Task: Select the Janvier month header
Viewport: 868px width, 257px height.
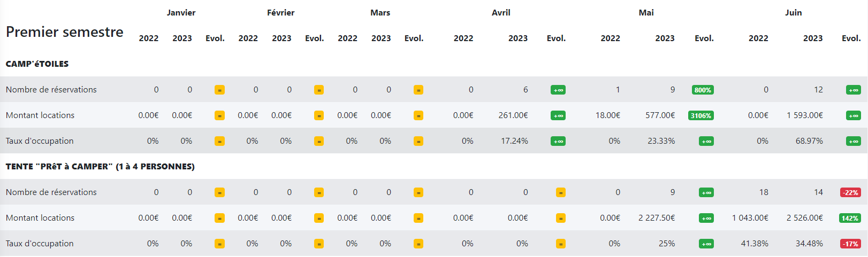Action: 181,13
